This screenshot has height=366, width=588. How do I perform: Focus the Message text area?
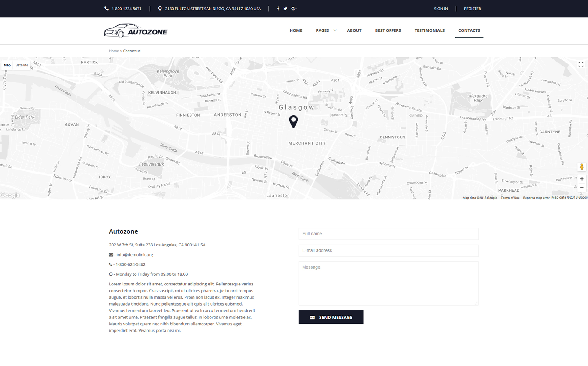point(388,283)
